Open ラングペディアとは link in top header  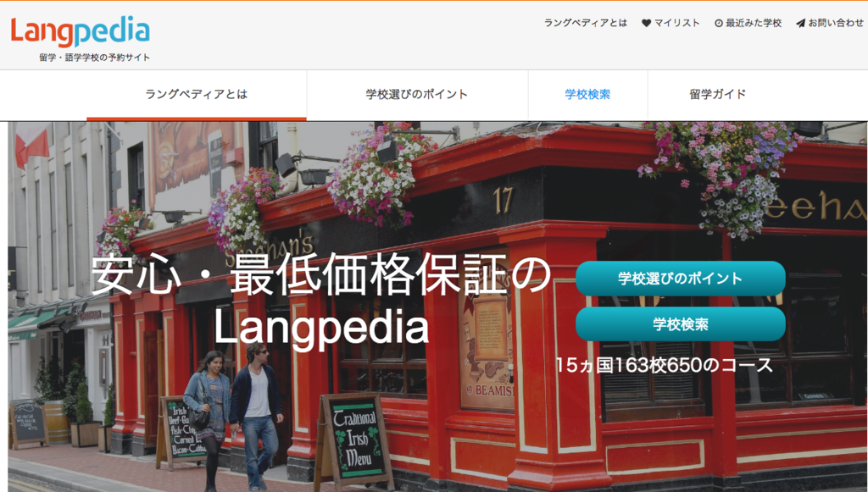tap(585, 23)
